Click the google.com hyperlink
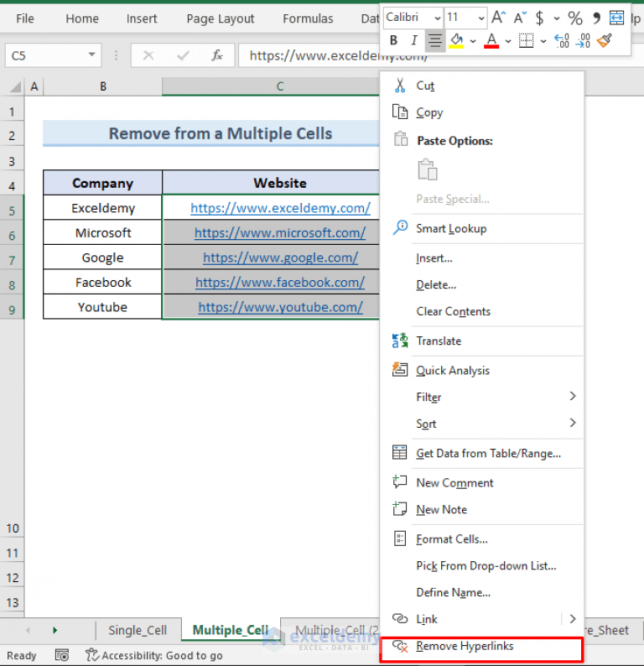The width and height of the screenshot is (644, 666). [x=280, y=258]
